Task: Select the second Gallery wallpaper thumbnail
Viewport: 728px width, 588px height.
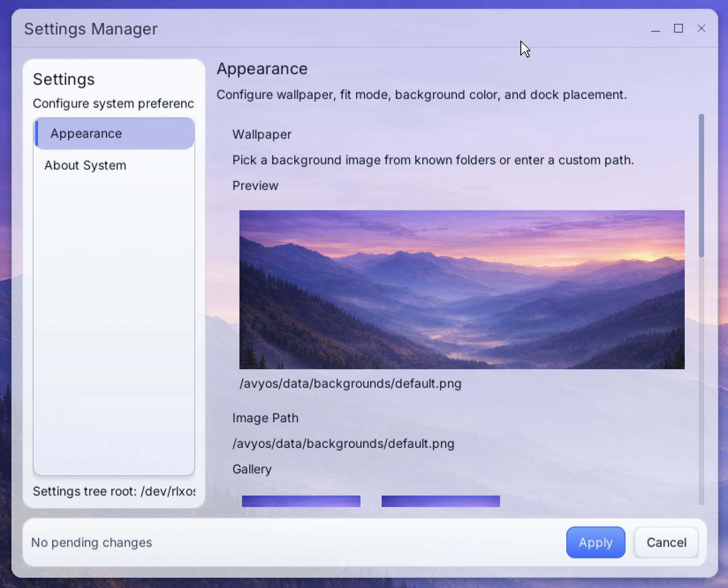Action: click(x=440, y=501)
